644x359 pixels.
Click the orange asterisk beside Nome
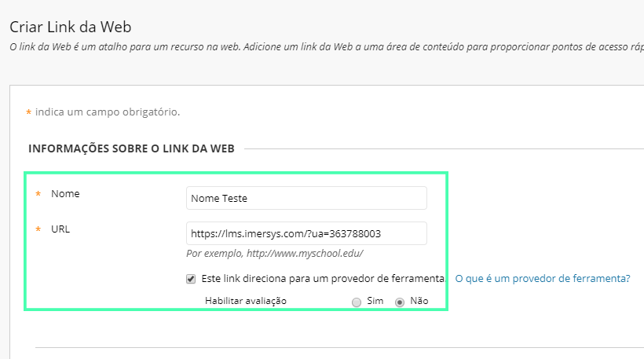(38, 194)
